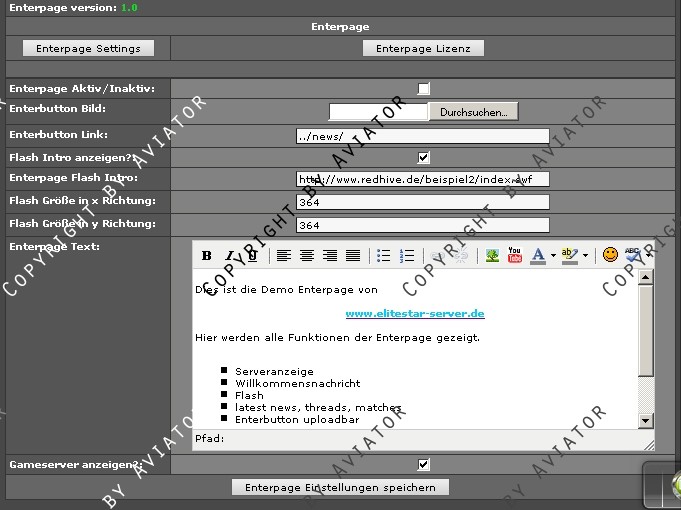Uncheck Gameserver anzeigen checkbox
This screenshot has width=681, height=510.
(423, 464)
